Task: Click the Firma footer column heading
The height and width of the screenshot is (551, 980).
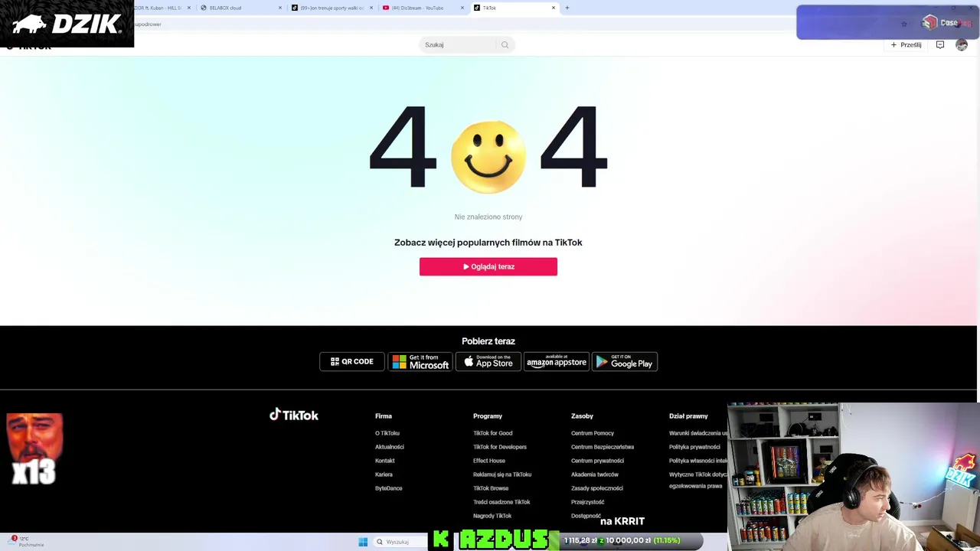Action: (384, 416)
